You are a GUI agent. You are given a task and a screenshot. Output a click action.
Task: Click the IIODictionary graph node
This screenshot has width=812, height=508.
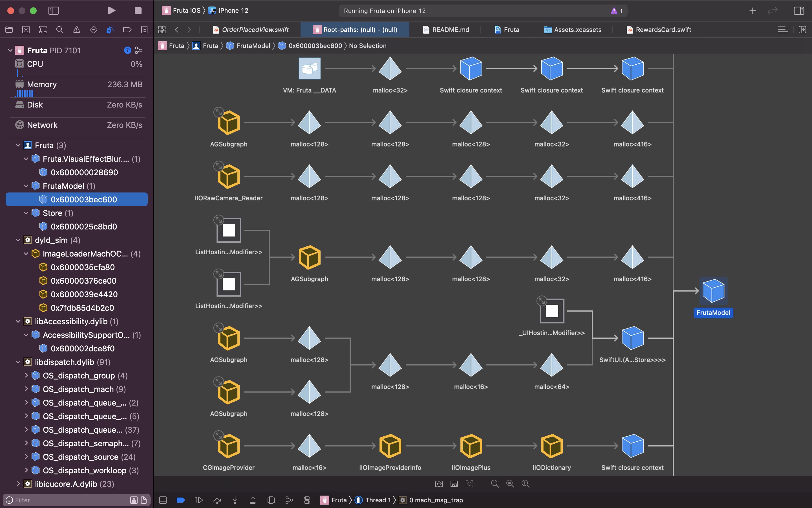[x=551, y=446]
